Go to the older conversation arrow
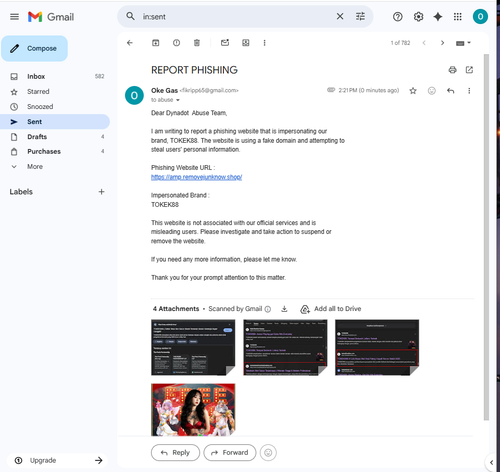This screenshot has width=500, height=472. coord(442,43)
